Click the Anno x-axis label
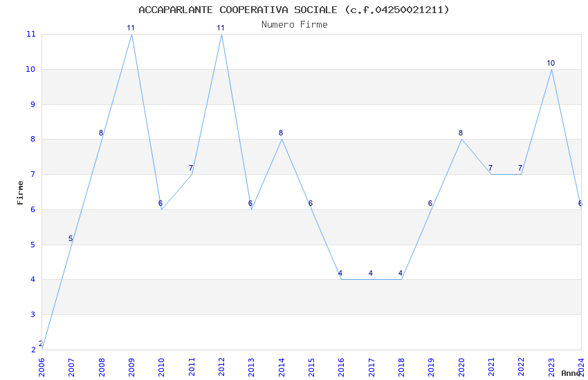 click(x=571, y=373)
